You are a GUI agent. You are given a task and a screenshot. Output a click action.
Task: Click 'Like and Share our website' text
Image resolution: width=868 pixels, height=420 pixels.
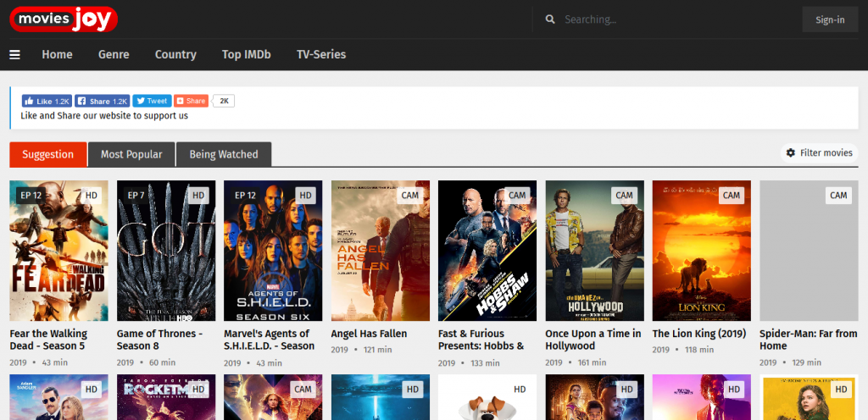(x=104, y=116)
